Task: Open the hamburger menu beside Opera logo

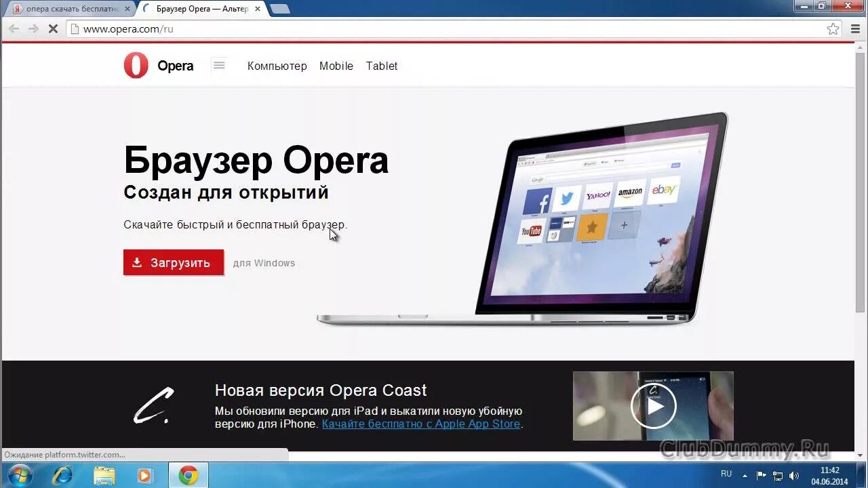Action: (218, 65)
